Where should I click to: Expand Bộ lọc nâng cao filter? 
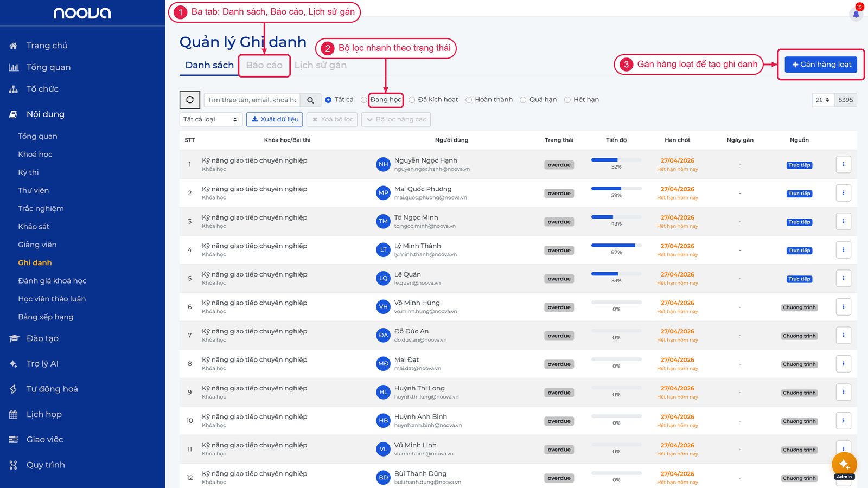[x=396, y=119]
